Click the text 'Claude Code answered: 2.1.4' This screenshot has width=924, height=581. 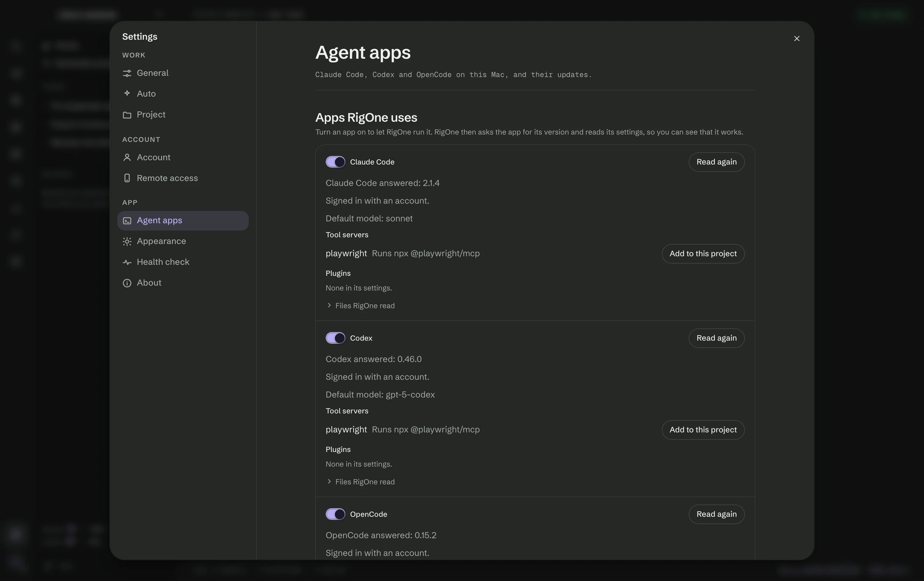point(383,183)
